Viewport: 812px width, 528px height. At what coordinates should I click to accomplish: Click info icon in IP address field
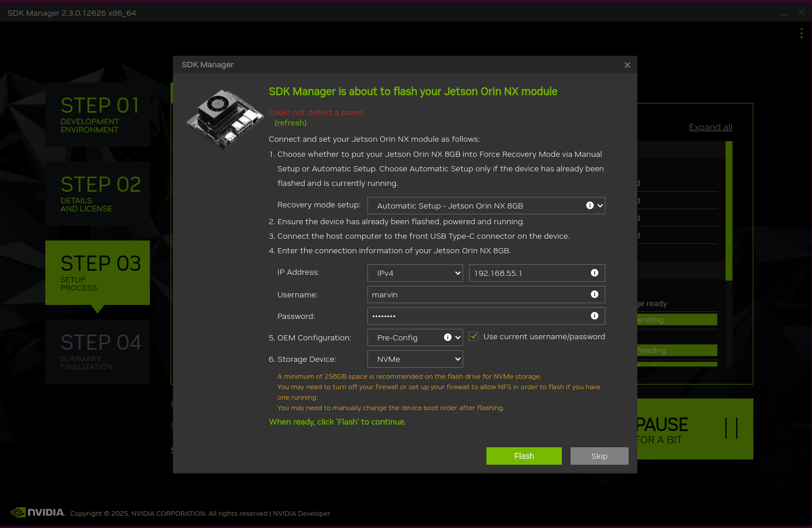[x=594, y=273]
